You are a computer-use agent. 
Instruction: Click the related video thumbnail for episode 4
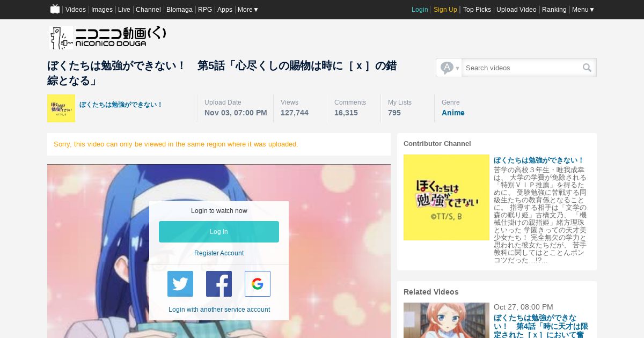click(447, 320)
